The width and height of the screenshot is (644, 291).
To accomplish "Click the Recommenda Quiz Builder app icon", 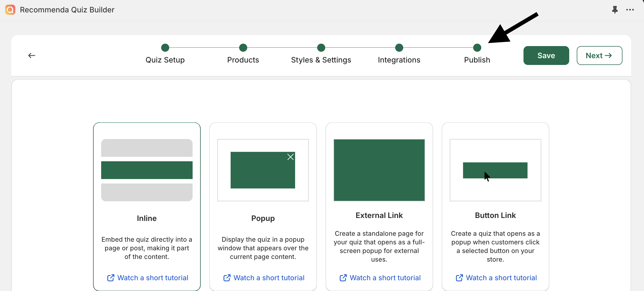I will pyautogui.click(x=10, y=10).
